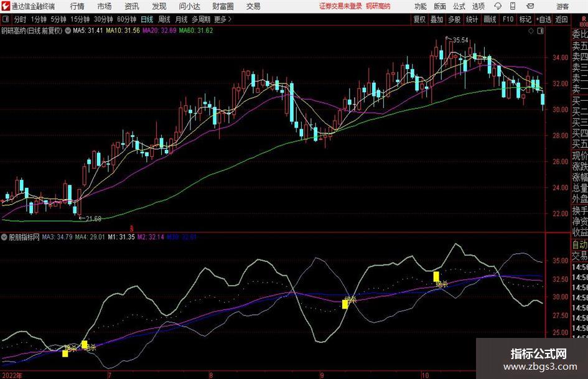Image resolution: width=588 pixels, height=379 pixels.
Task: Click the 画线 drawing tool button
Action: [490, 19]
